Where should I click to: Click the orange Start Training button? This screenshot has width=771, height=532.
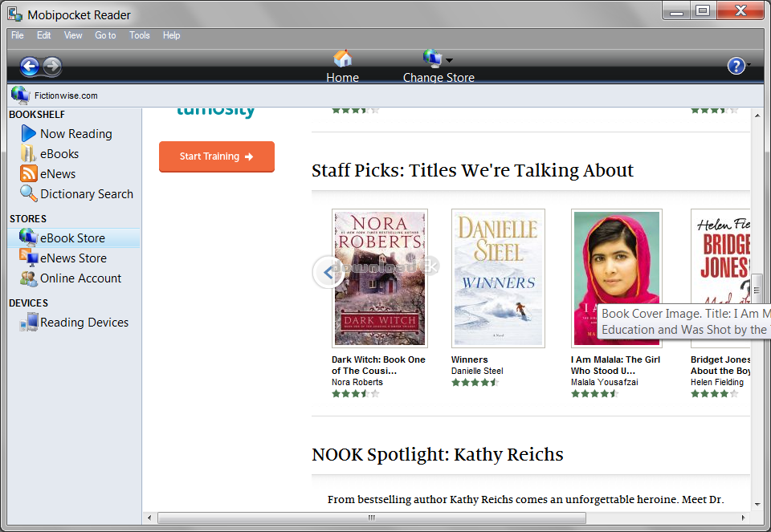216,156
